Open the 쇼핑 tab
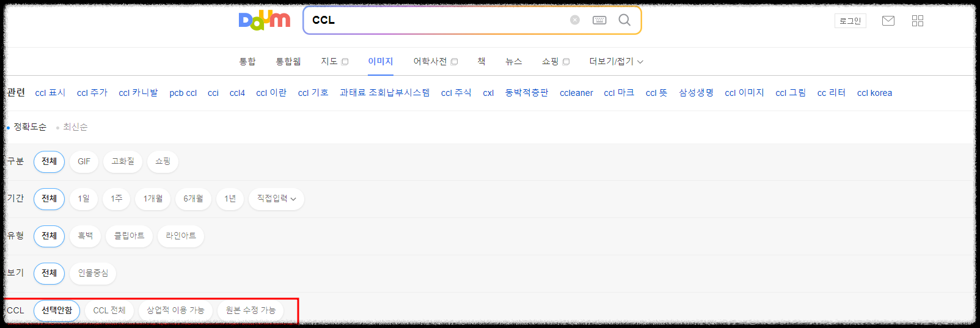Viewport: 980px width, 328px height. 555,61
